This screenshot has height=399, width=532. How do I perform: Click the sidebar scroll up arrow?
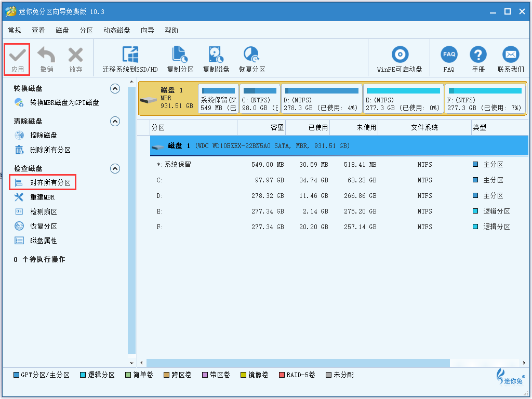click(131, 82)
